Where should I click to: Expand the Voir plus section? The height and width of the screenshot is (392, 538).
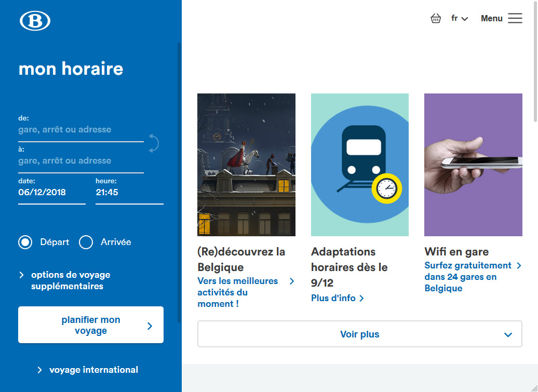point(359,334)
